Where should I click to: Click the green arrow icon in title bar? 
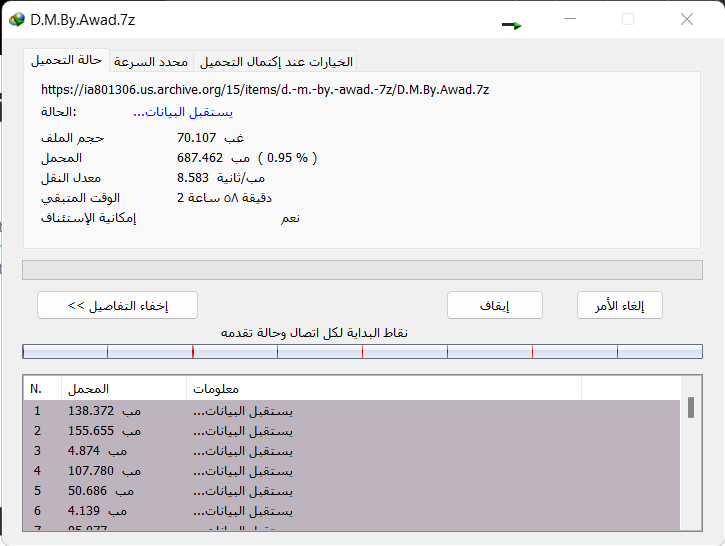pos(512,25)
